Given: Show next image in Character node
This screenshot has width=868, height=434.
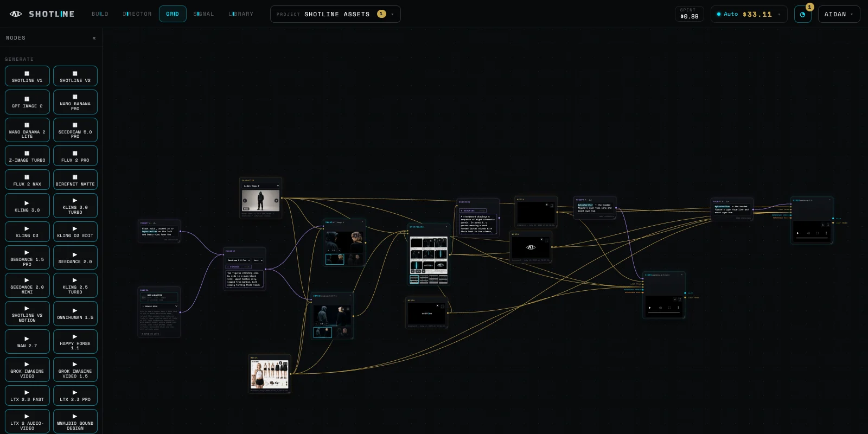Looking at the screenshot, I should pos(276,201).
